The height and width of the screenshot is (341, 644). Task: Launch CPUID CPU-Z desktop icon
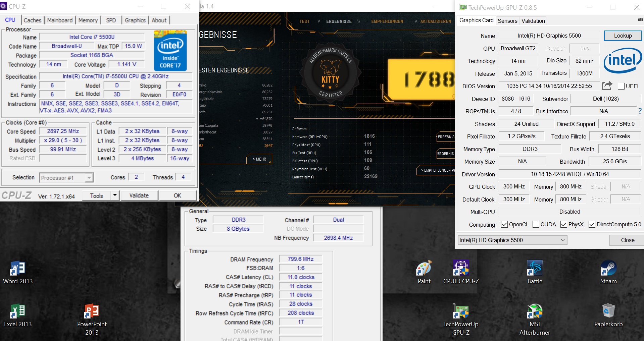(x=461, y=273)
